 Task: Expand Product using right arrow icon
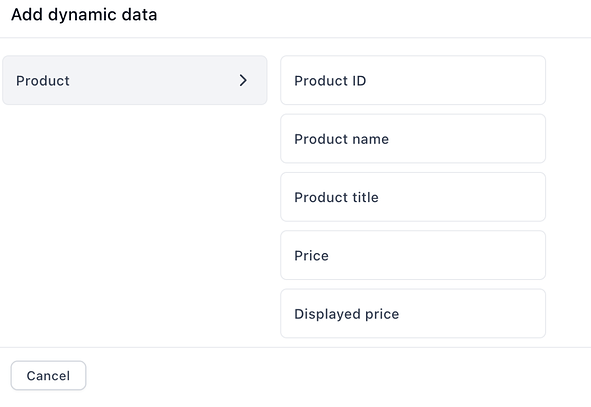click(x=243, y=80)
